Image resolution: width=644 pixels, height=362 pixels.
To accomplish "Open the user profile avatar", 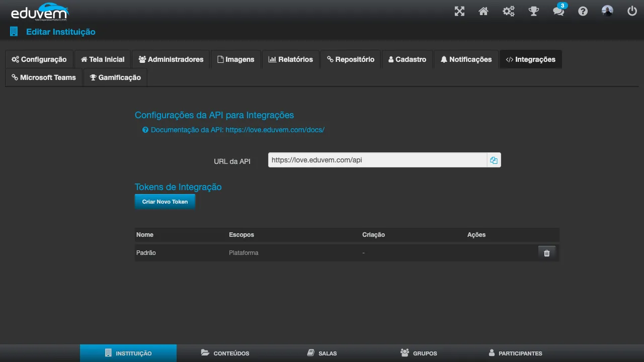I will tap(608, 11).
